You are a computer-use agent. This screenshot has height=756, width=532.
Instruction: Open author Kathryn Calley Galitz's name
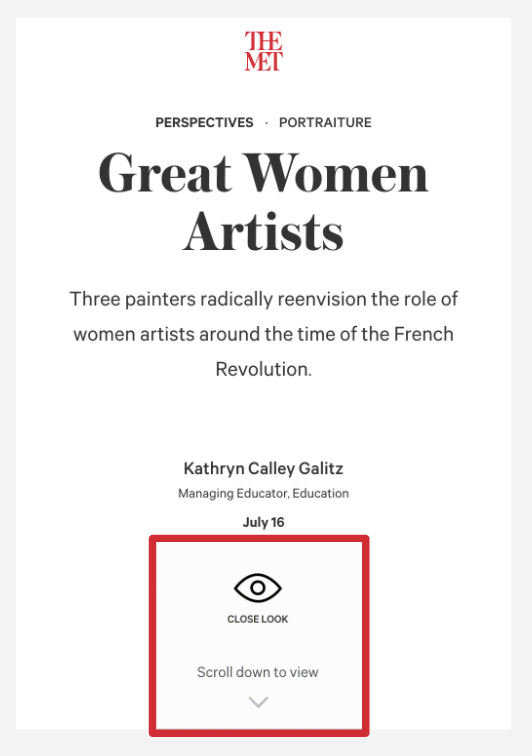263,468
